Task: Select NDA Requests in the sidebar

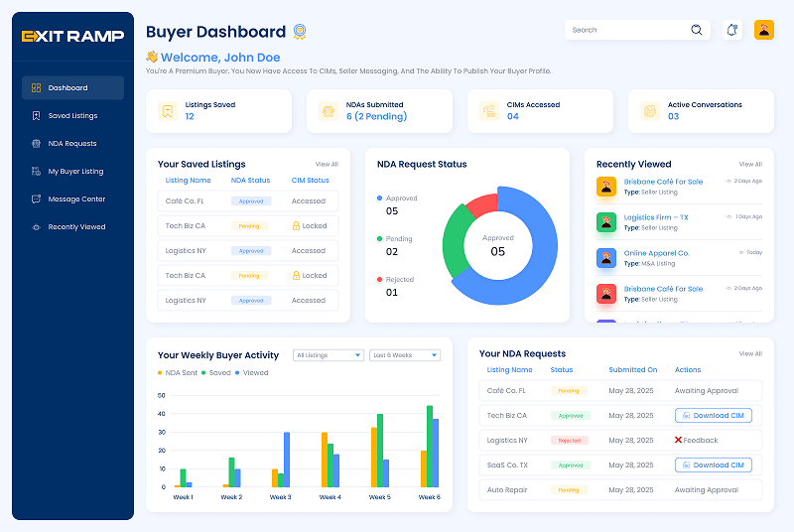Action: coord(72,144)
